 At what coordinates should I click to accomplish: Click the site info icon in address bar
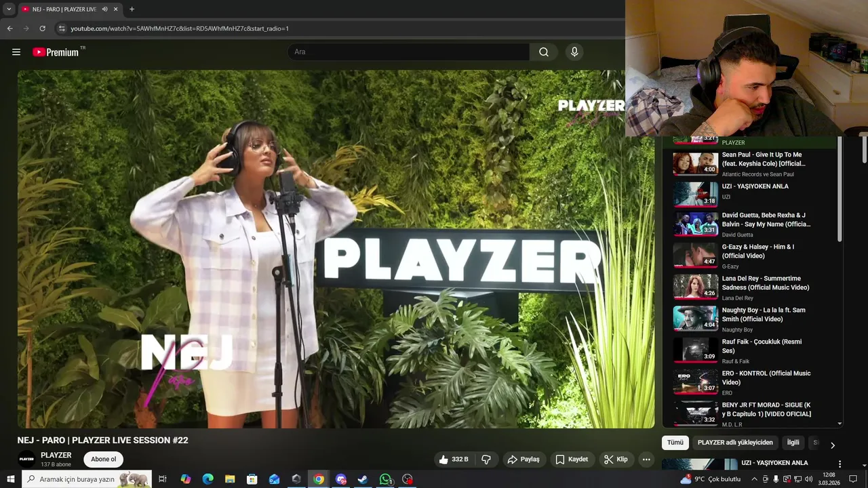(62, 28)
